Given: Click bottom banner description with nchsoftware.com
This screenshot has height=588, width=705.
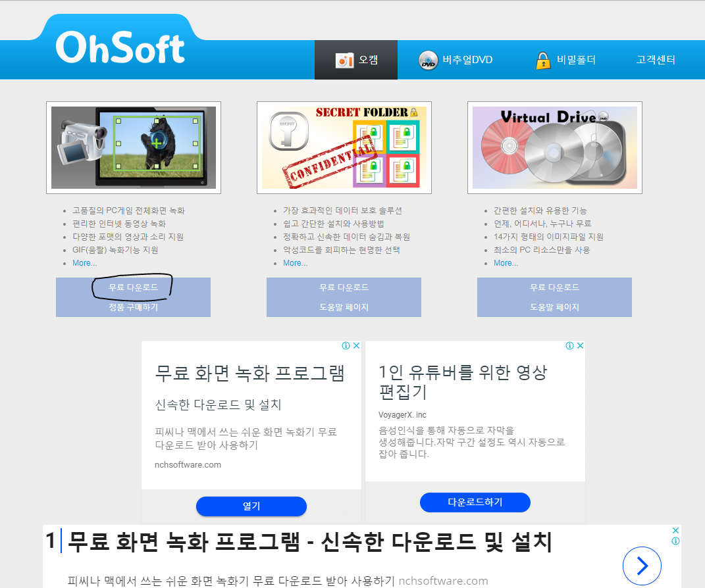Looking at the screenshot, I should (278, 581).
